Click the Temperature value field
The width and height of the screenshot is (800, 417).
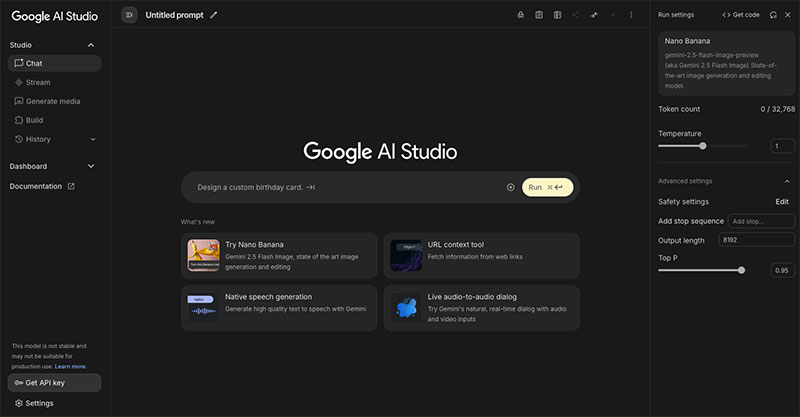[x=783, y=146]
